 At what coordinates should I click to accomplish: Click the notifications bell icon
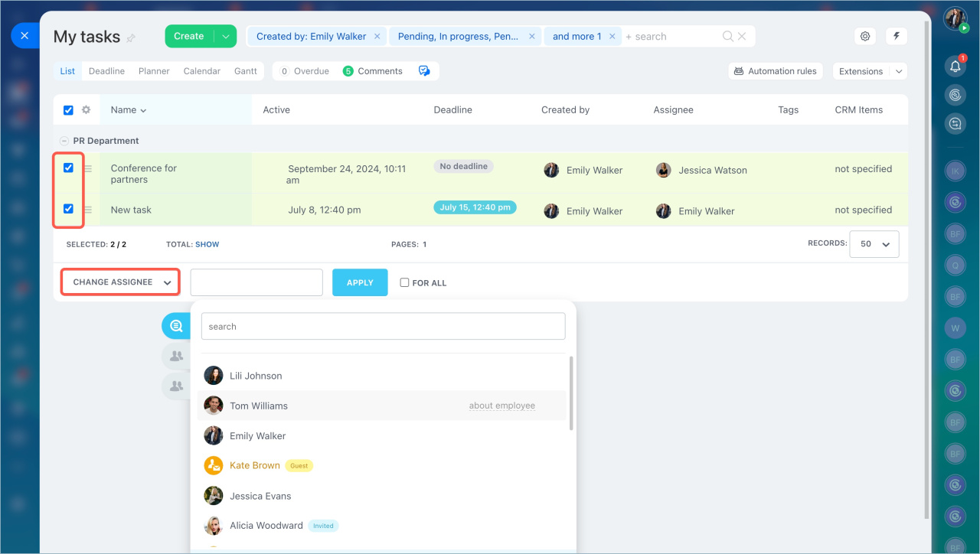point(955,67)
